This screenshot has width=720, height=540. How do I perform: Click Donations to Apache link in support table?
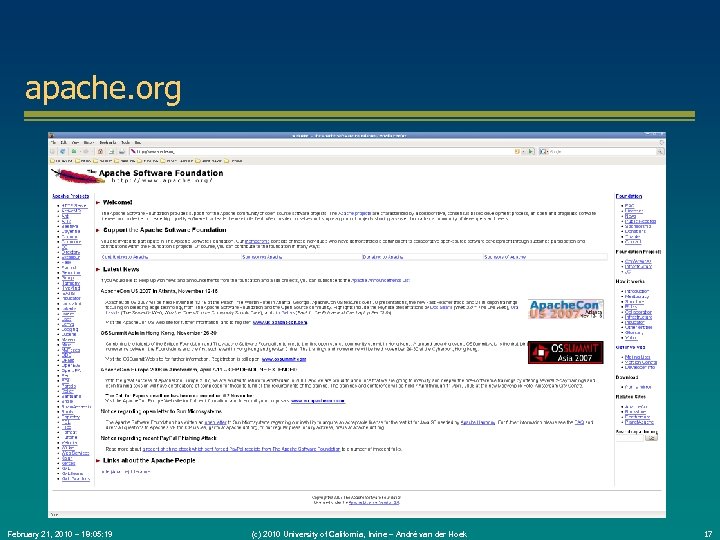tap(383, 257)
